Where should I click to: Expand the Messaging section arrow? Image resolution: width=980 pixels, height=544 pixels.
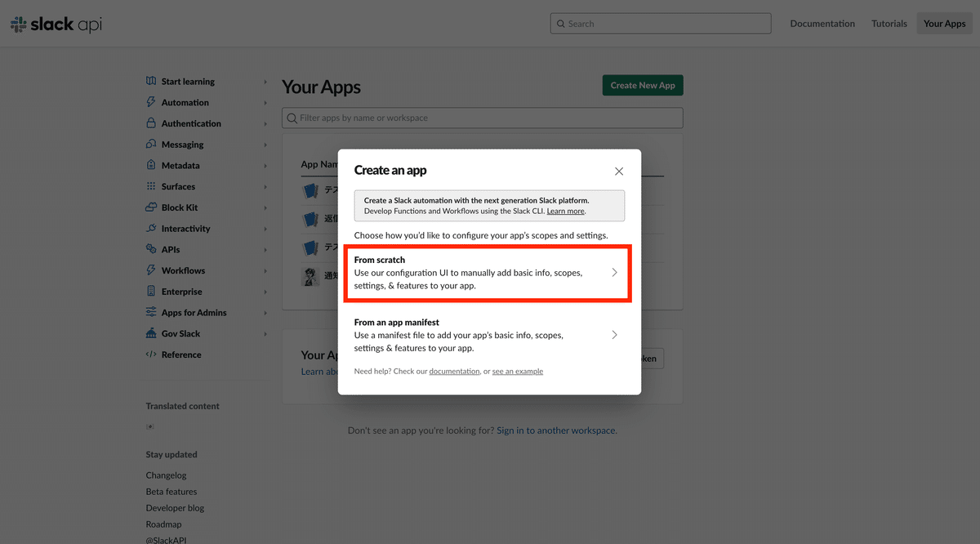click(x=265, y=145)
